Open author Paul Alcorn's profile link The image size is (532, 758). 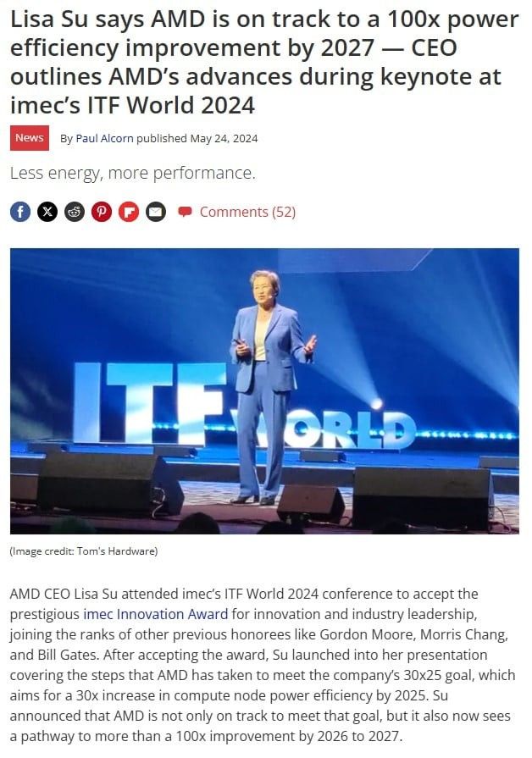104,138
